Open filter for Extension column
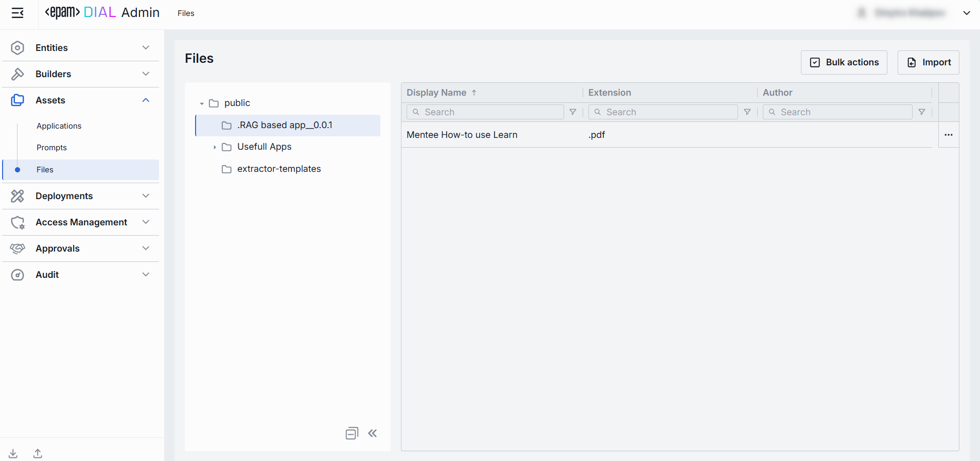The image size is (980, 461). pos(747,112)
